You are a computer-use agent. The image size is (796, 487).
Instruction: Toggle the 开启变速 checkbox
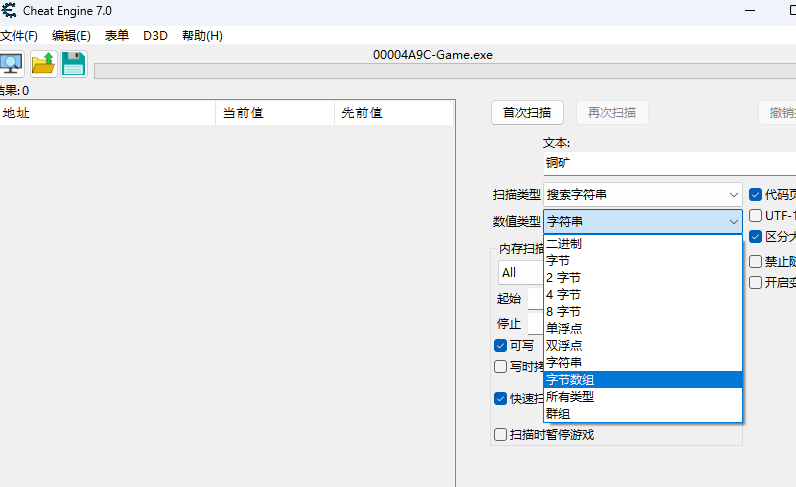pos(755,282)
